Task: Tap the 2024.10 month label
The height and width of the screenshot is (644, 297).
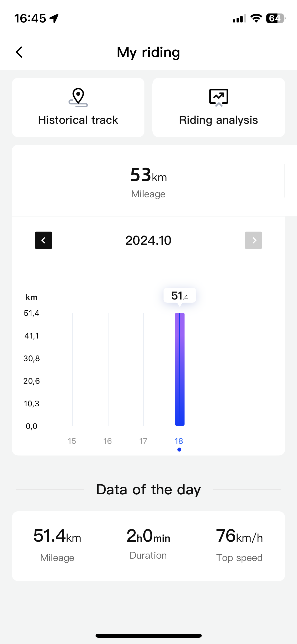Action: click(148, 240)
